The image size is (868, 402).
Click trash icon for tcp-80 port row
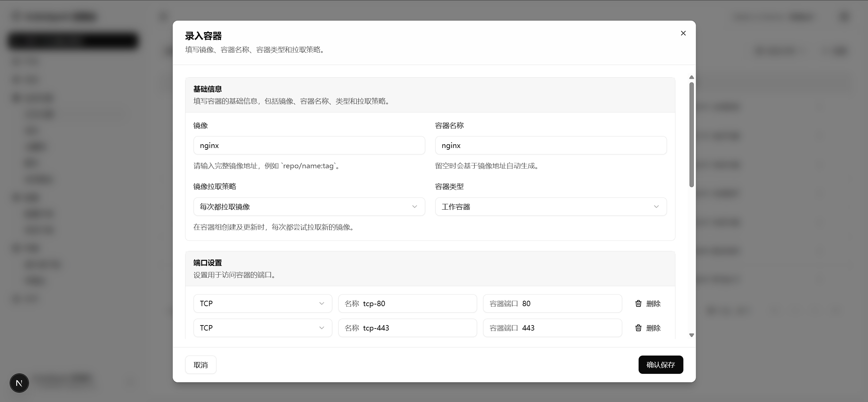click(x=638, y=303)
